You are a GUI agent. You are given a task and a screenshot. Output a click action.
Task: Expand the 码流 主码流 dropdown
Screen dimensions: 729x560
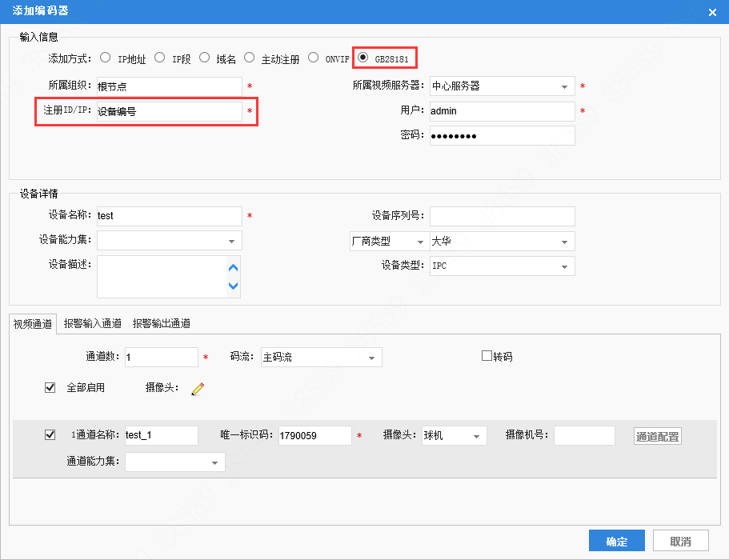321,358
